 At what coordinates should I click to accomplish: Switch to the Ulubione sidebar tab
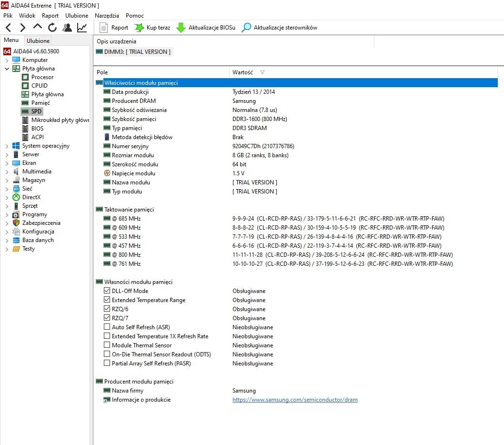click(38, 41)
